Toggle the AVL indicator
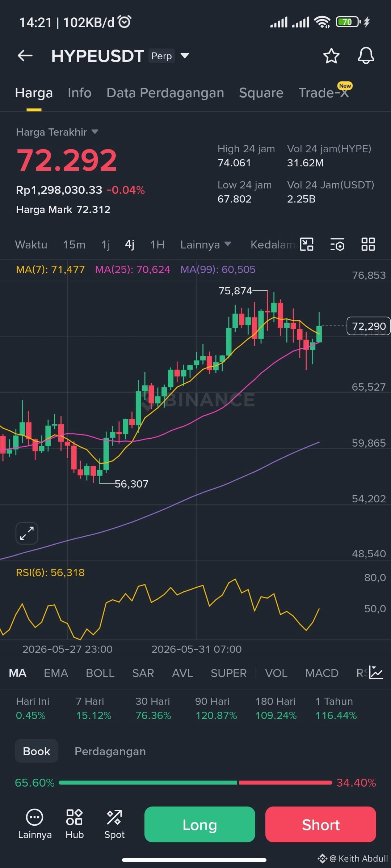Image resolution: width=391 pixels, height=868 pixels. coord(182,673)
